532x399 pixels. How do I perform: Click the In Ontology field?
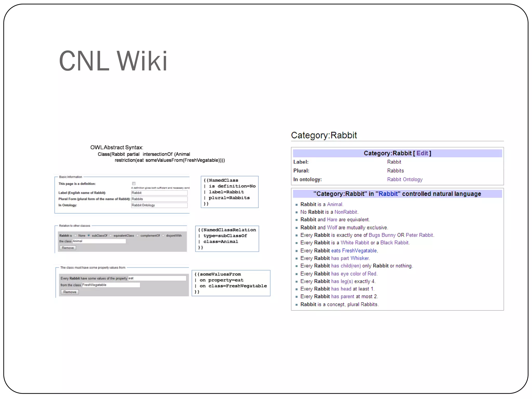click(159, 205)
